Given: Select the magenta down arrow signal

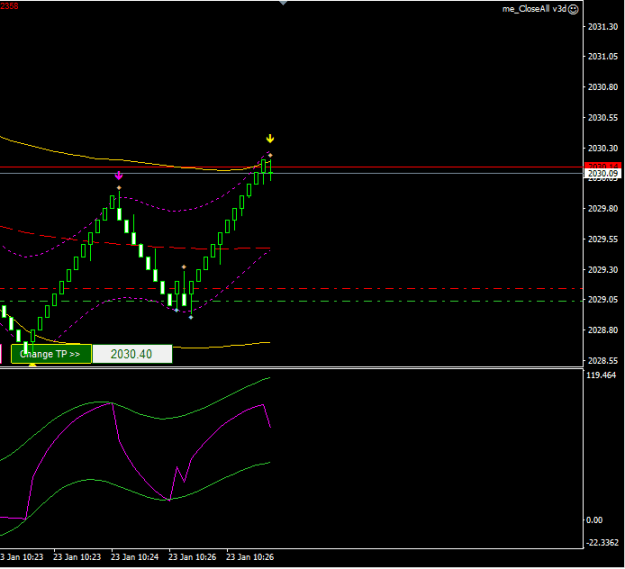Looking at the screenshot, I should [x=118, y=175].
